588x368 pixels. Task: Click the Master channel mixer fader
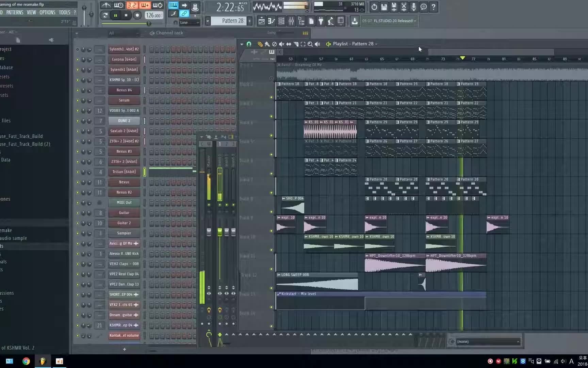tap(209, 232)
